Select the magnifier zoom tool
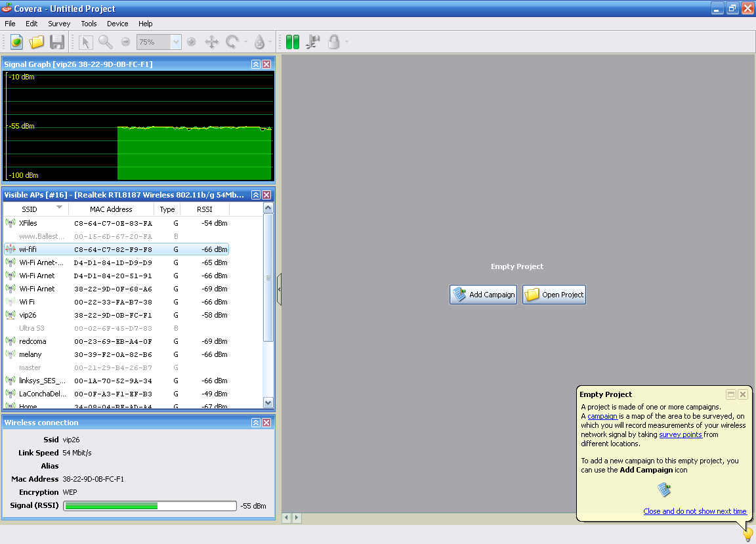756x544 pixels. coord(105,42)
